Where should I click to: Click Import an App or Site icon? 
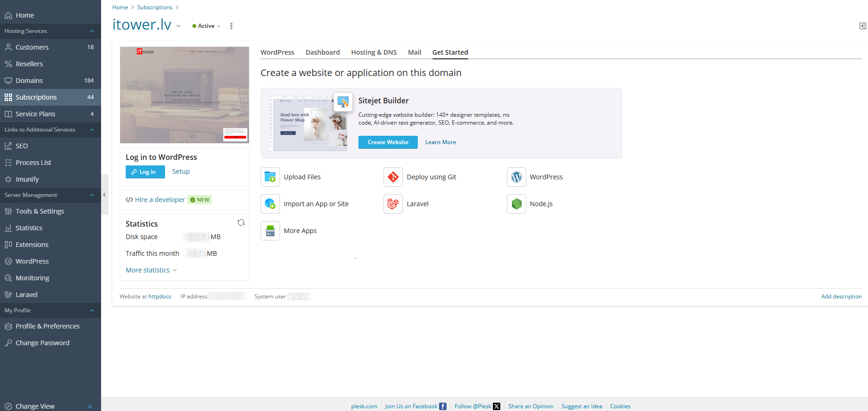[270, 204]
